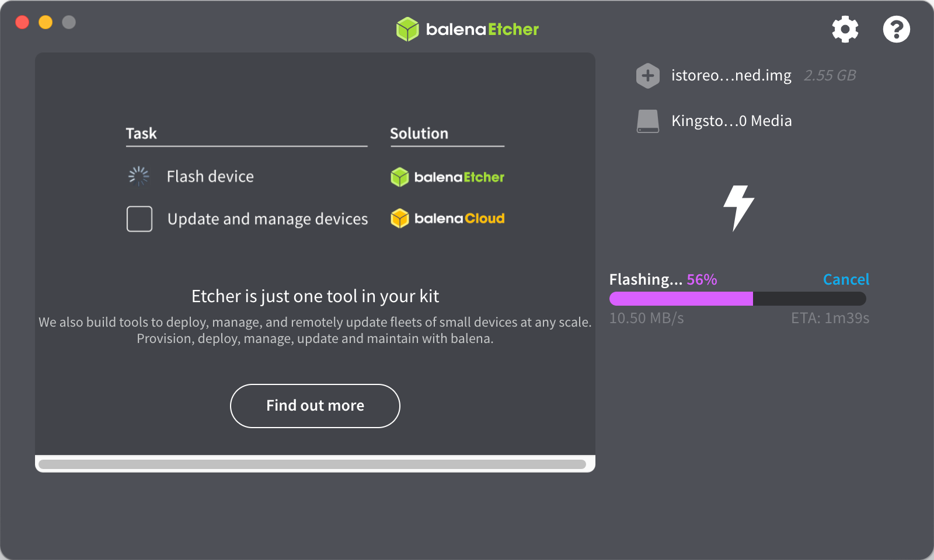The height and width of the screenshot is (560, 934).
Task: Click the plus image source icon
Action: click(x=647, y=76)
